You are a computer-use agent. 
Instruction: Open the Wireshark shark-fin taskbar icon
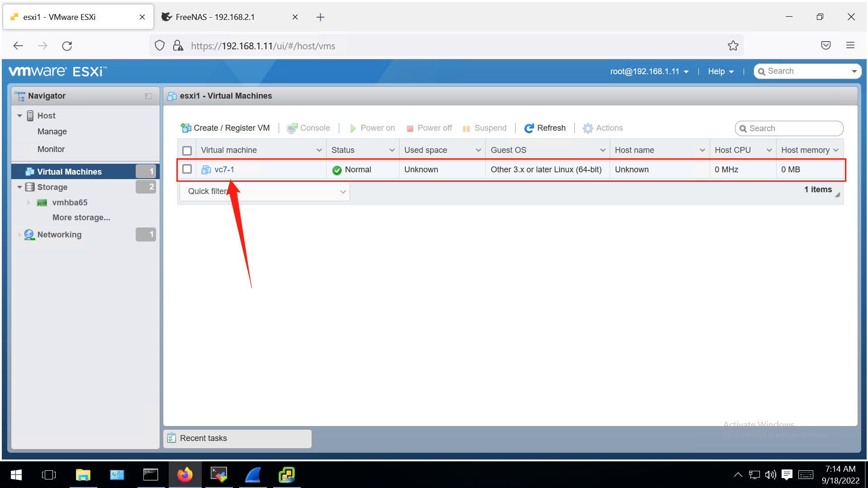(x=253, y=475)
